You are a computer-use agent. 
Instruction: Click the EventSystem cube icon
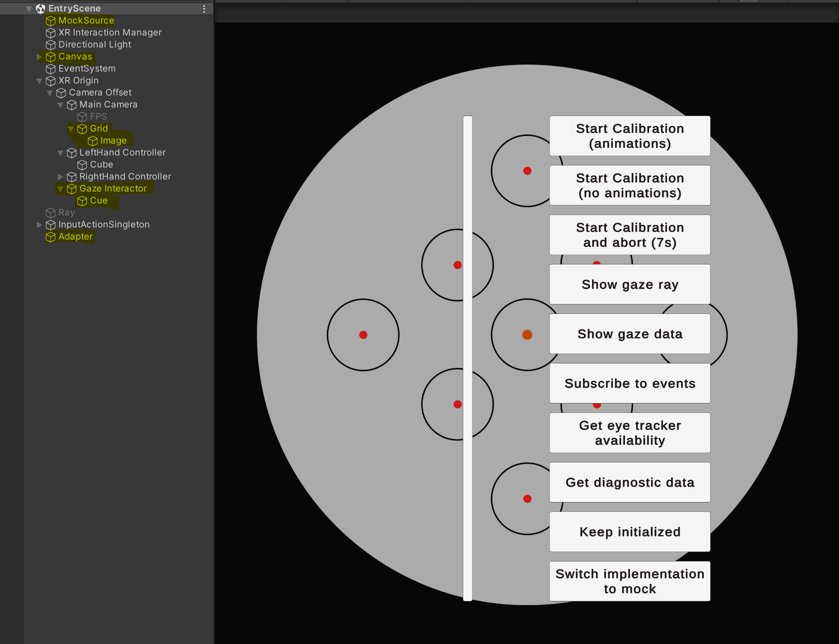click(50, 68)
